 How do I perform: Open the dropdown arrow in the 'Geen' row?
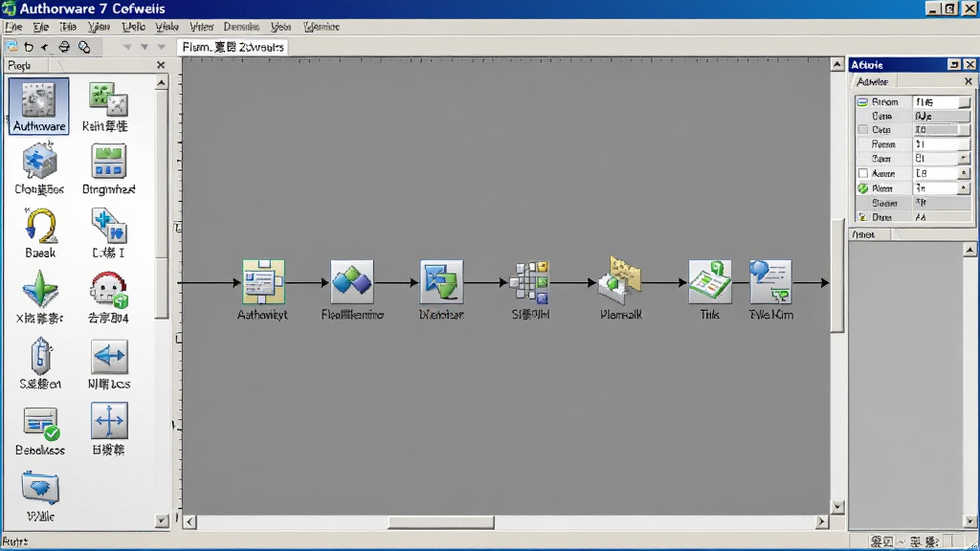(x=964, y=158)
